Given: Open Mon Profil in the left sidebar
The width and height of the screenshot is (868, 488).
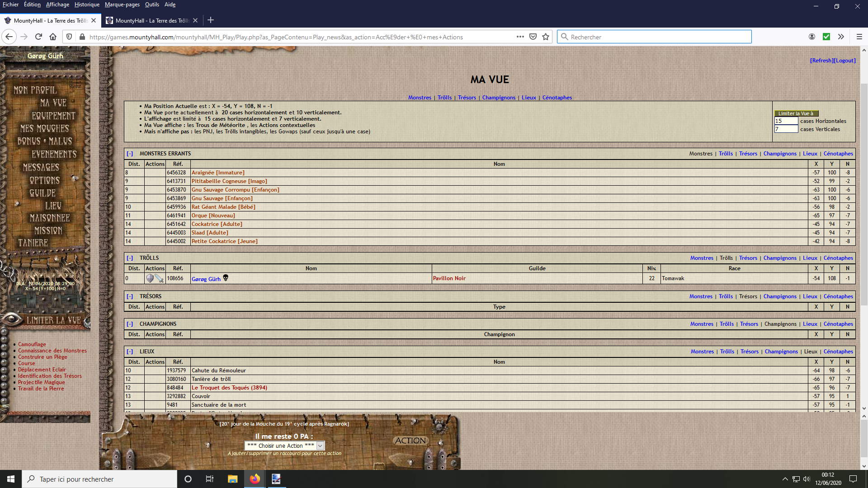Looking at the screenshot, I should [35, 90].
